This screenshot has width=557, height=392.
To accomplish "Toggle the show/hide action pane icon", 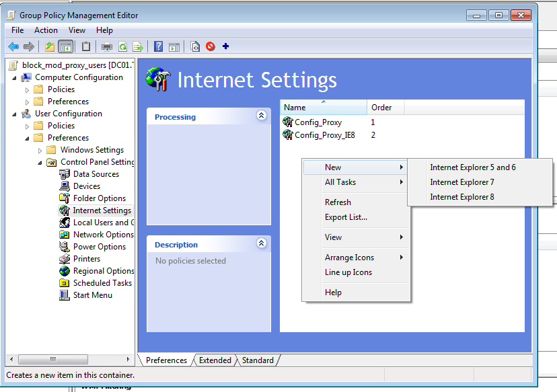I will click(x=174, y=46).
